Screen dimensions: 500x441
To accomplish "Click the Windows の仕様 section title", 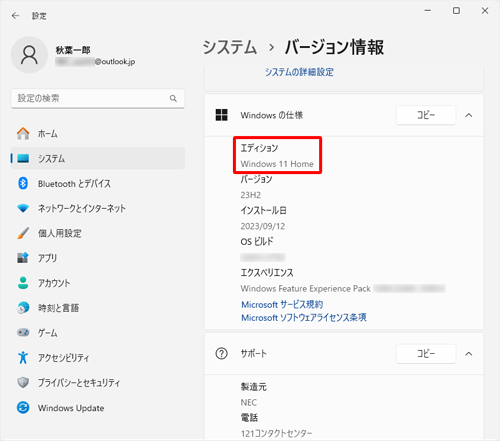I will (272, 115).
